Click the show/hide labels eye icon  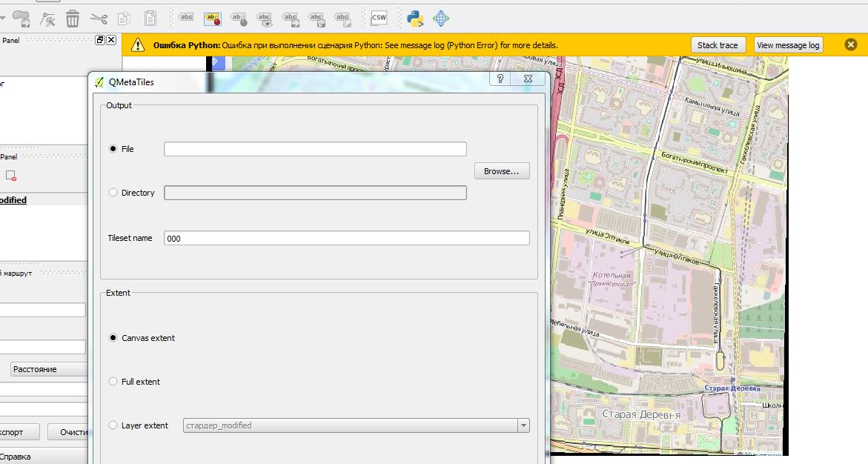coord(265,19)
